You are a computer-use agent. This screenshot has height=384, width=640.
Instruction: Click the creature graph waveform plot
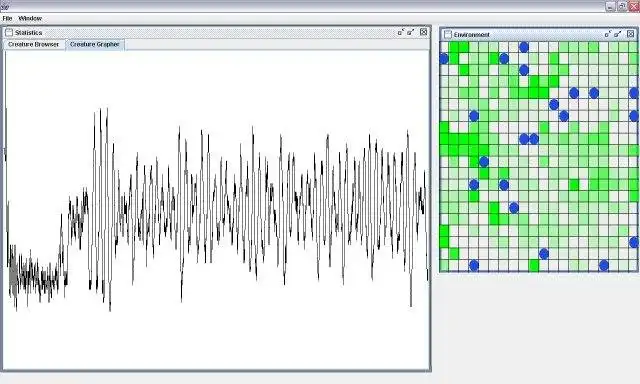[x=217, y=209]
